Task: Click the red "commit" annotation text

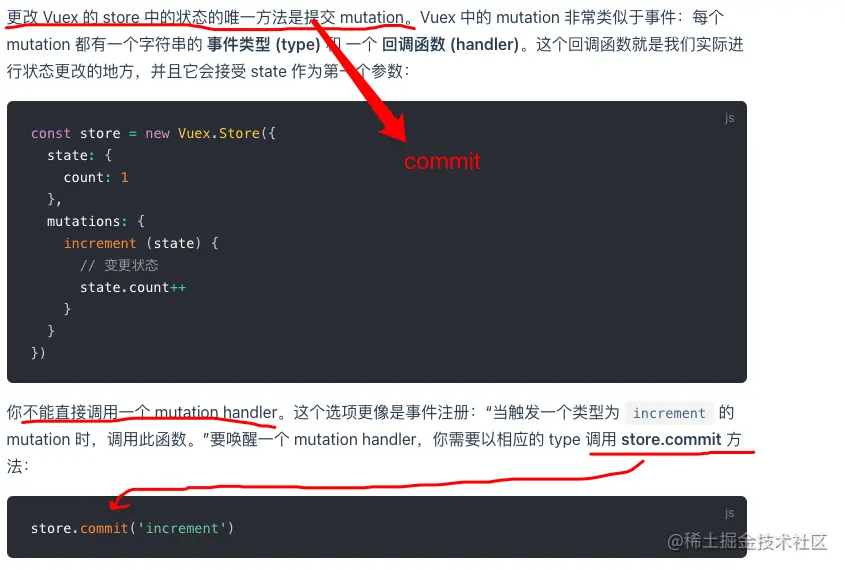Action: click(442, 161)
